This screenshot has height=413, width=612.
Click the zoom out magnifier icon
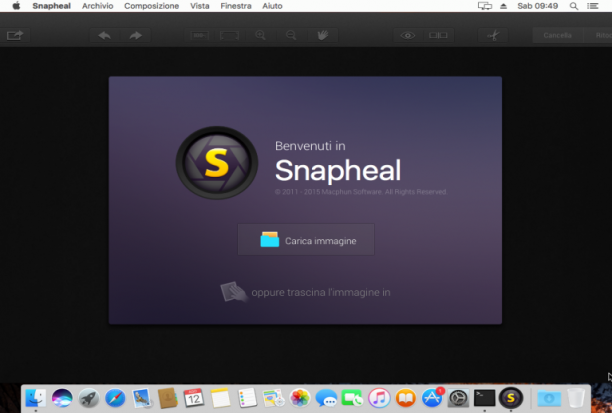291,36
